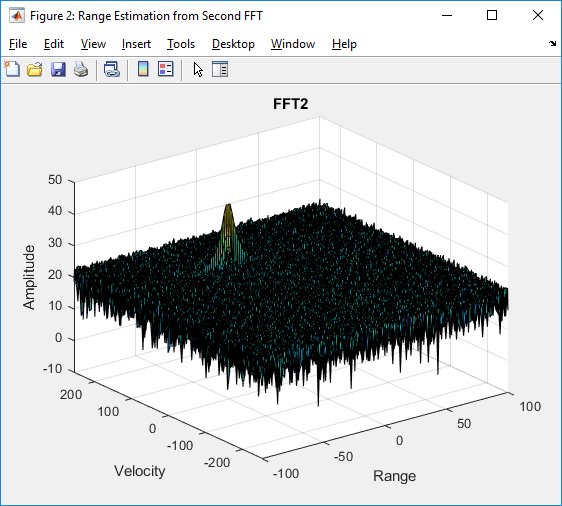
Task: Select the FFT2 plot title
Action: (x=290, y=104)
